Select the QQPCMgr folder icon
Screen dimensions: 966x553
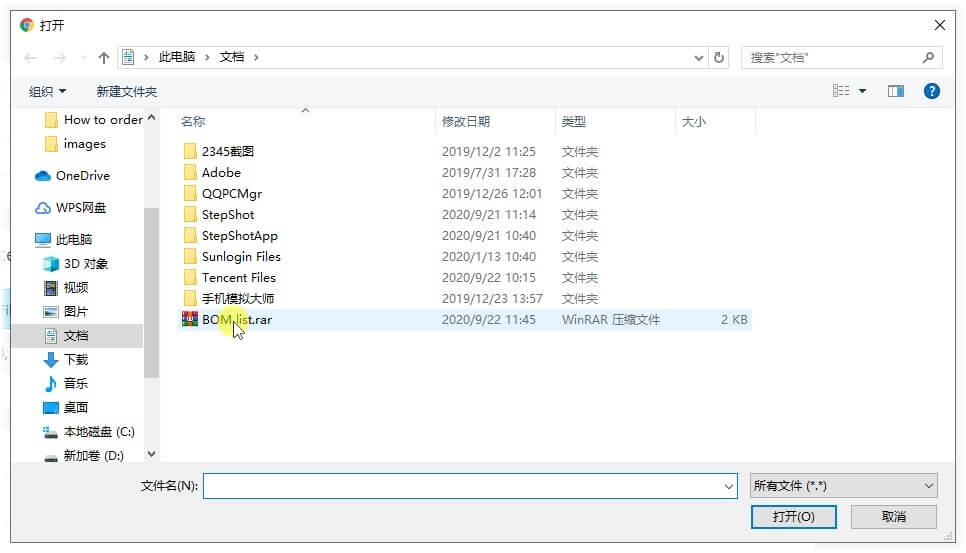pyautogui.click(x=190, y=193)
